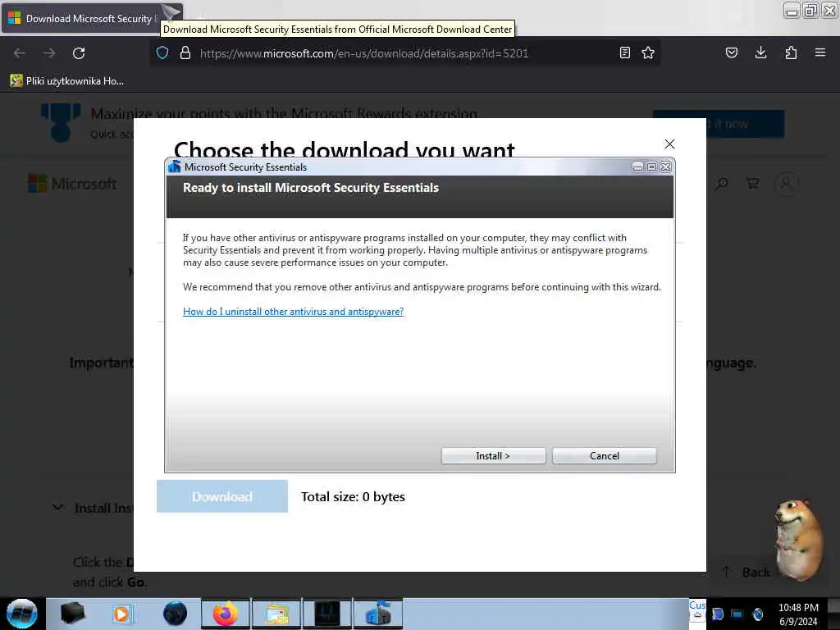Click the faded Download button
This screenshot has width=840, height=630.
click(x=221, y=496)
